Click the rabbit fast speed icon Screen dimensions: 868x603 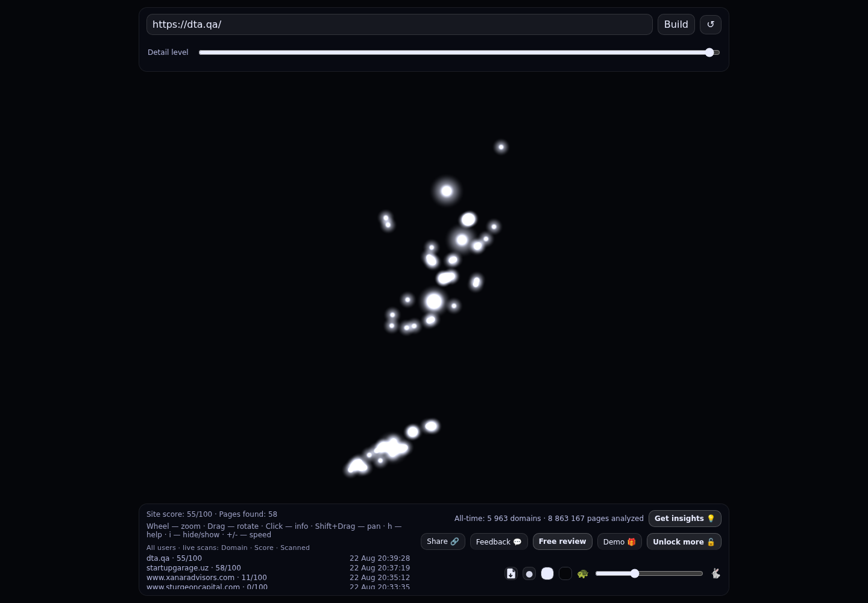coord(715,573)
